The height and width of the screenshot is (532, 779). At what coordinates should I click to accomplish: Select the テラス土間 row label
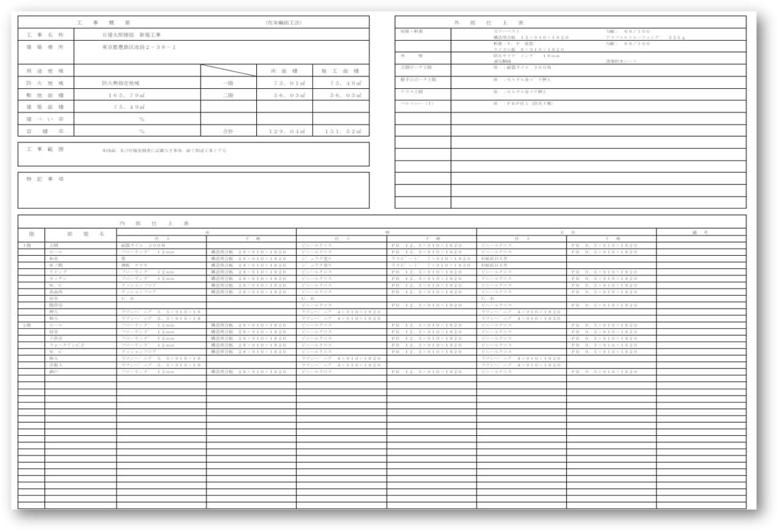tap(413, 91)
